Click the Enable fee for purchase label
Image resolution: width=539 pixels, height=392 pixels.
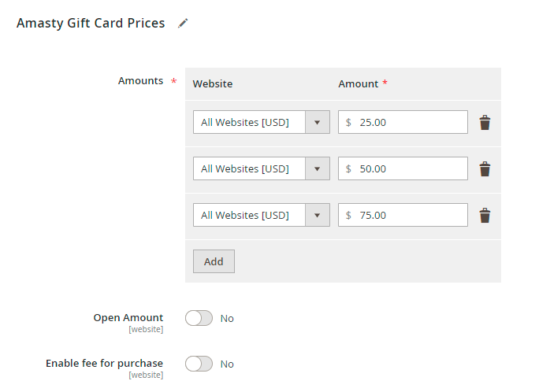tap(104, 363)
